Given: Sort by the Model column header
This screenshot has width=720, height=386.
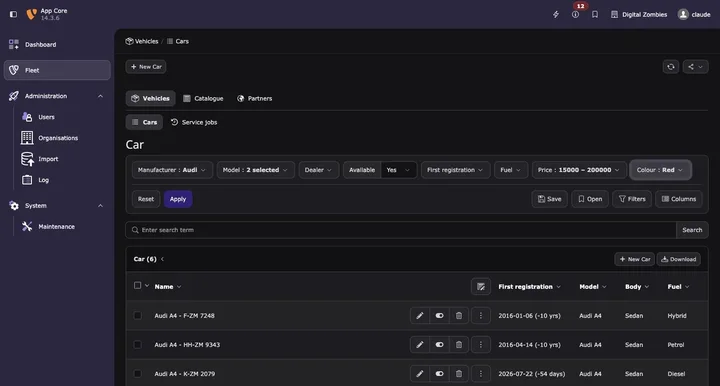Looking at the screenshot, I should (593, 286).
